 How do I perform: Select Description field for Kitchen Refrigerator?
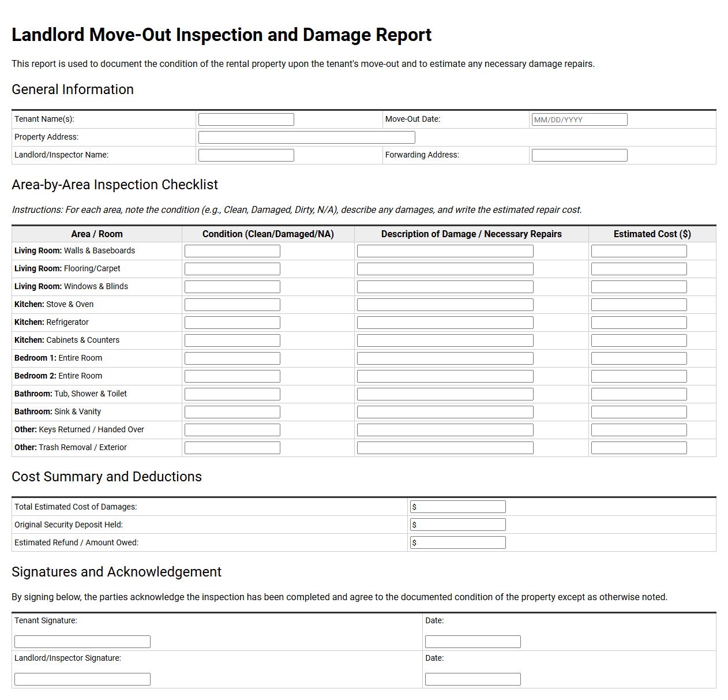[445, 323]
